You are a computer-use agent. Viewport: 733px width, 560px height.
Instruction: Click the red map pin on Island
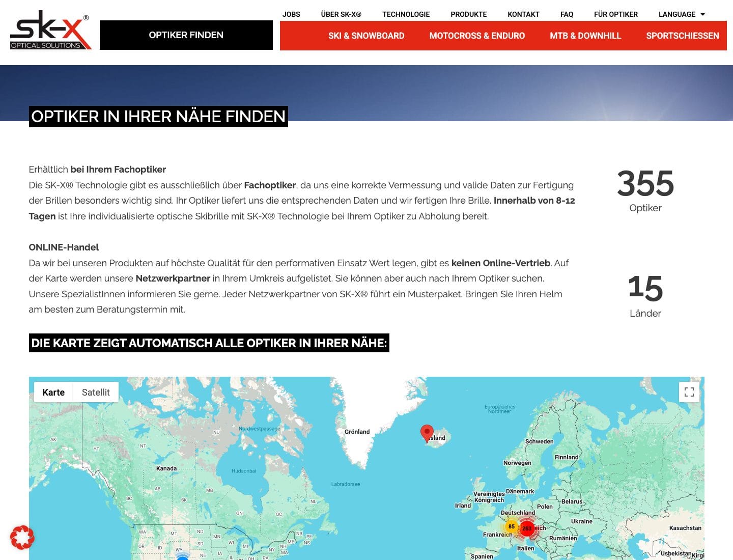pyautogui.click(x=427, y=434)
